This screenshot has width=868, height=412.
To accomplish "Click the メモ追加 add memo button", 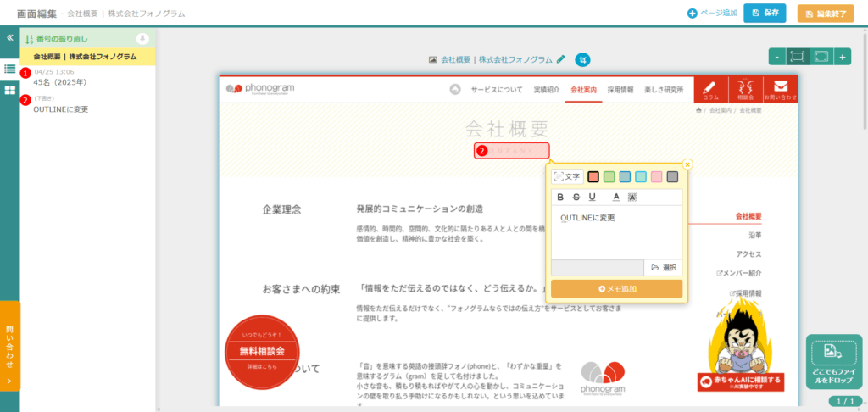I will pos(616,289).
